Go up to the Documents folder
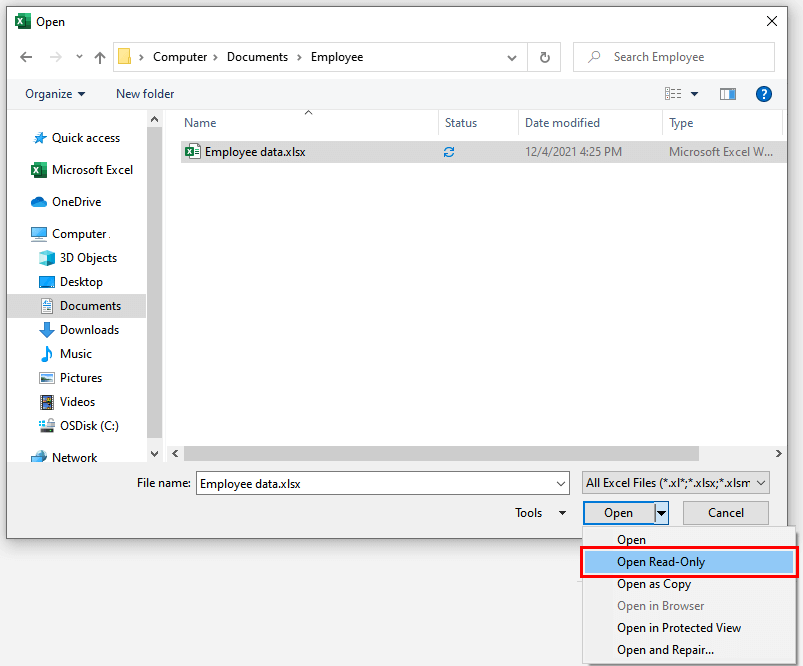The image size is (803, 666). [99, 57]
